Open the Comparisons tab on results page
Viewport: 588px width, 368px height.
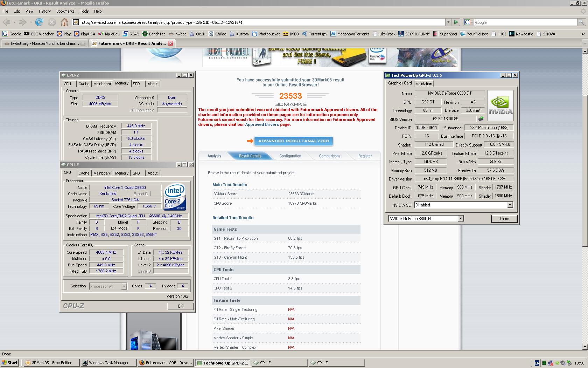pyautogui.click(x=330, y=156)
